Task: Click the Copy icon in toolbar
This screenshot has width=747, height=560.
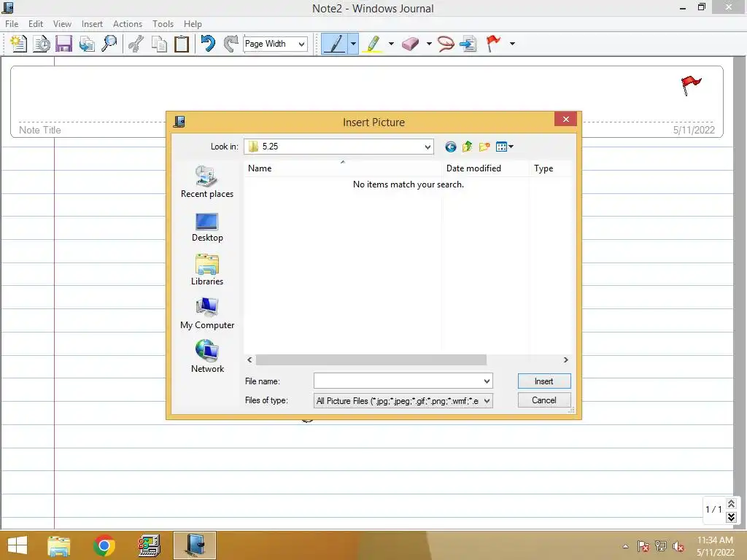Action: [x=159, y=44]
